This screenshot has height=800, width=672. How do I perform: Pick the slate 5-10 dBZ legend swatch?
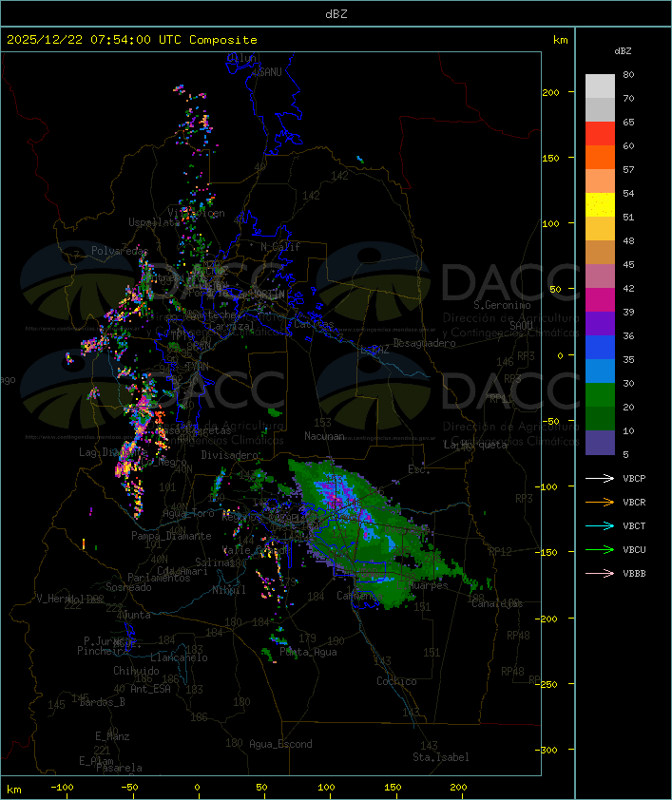pyautogui.click(x=600, y=443)
